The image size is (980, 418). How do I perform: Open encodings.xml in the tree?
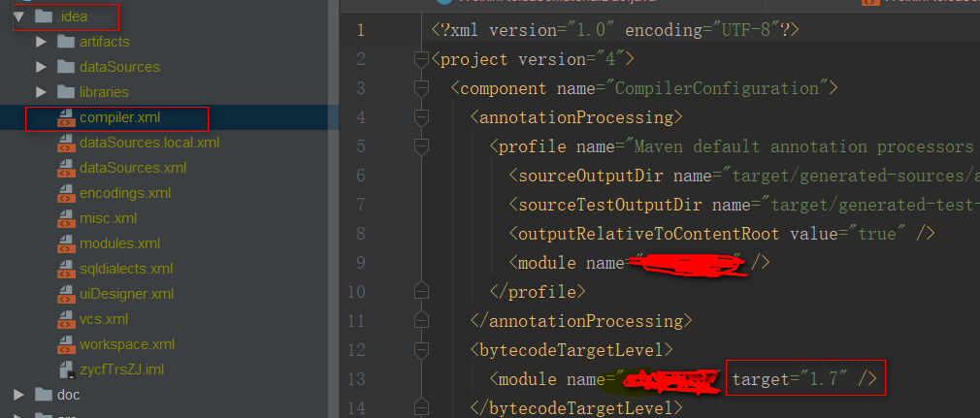tap(125, 193)
